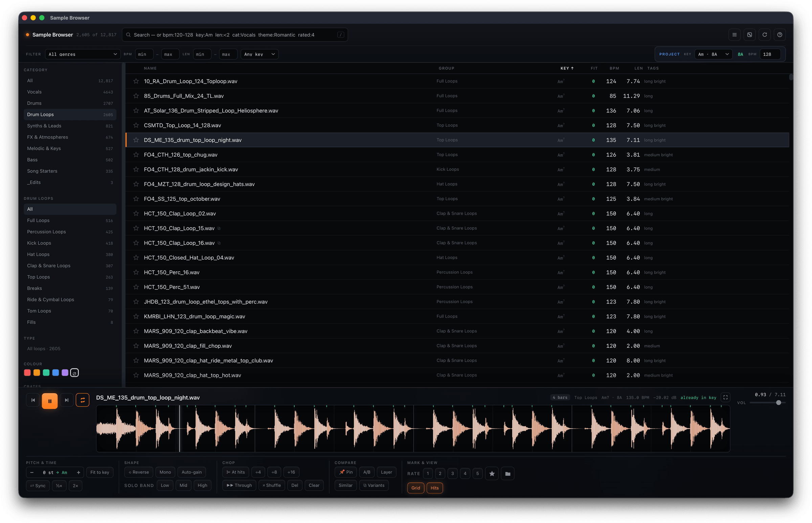This screenshot has height=523, width=812.
Task: Star the HCT_150_Perc_16.wav row
Action: click(136, 272)
